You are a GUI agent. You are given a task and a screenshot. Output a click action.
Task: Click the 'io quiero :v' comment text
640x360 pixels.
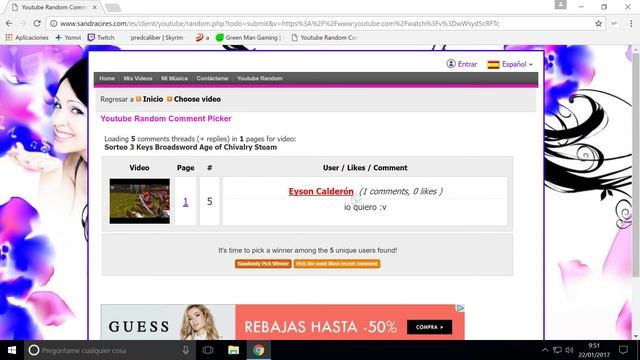click(x=365, y=207)
